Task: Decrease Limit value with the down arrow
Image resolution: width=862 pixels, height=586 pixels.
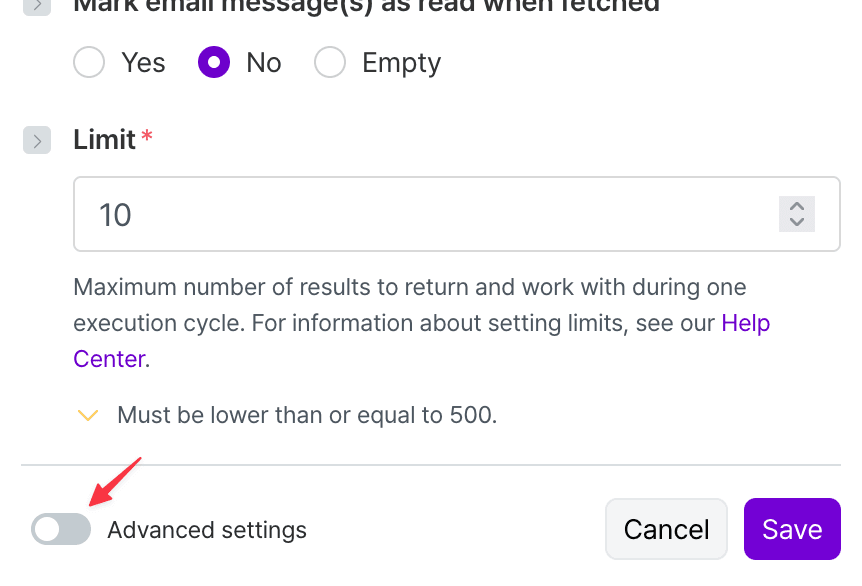Action: [797, 222]
